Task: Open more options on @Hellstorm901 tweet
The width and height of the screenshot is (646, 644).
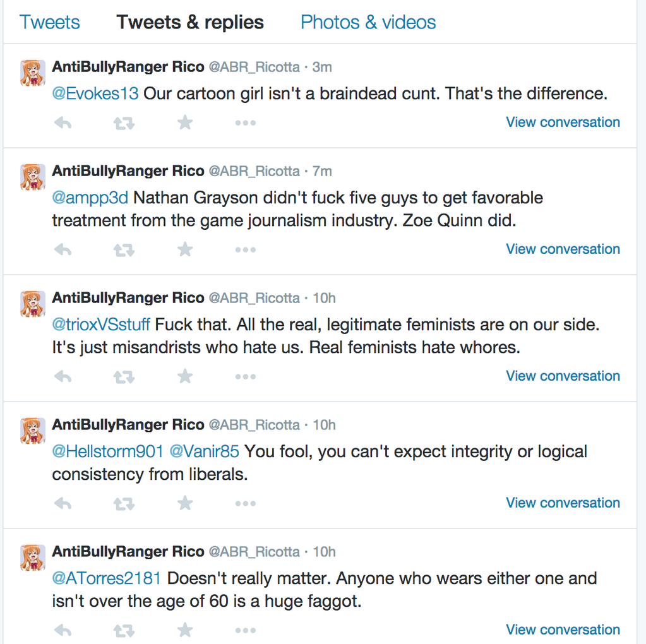Action: 246,503
